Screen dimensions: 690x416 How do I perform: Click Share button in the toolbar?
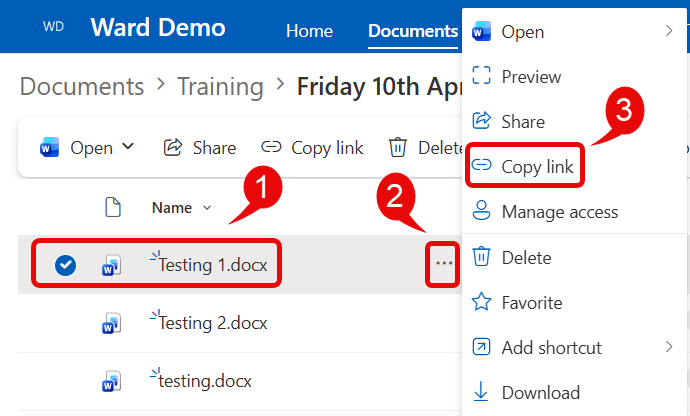tap(200, 148)
